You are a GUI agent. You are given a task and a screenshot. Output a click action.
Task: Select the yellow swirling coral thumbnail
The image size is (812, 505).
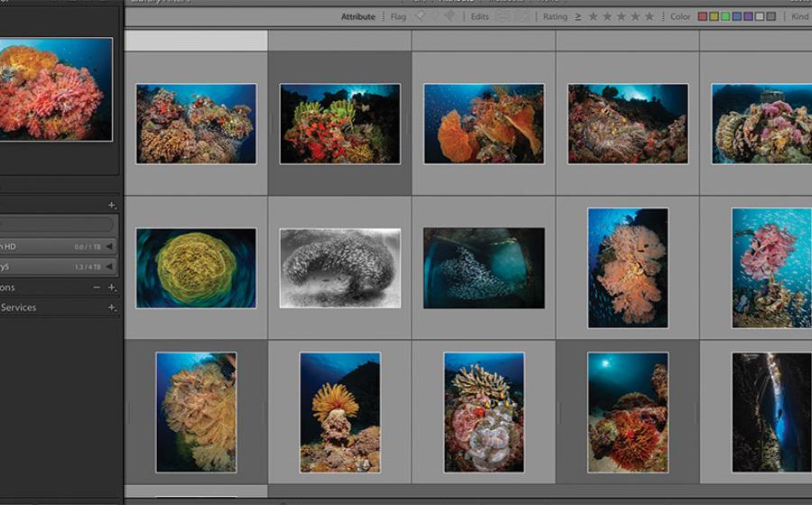click(196, 268)
